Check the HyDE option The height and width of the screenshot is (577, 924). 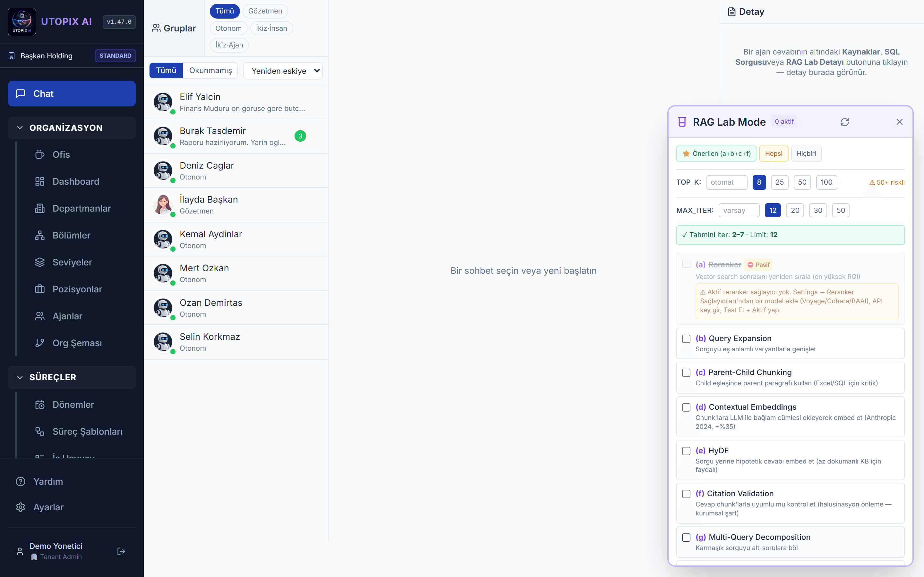pyautogui.click(x=686, y=451)
